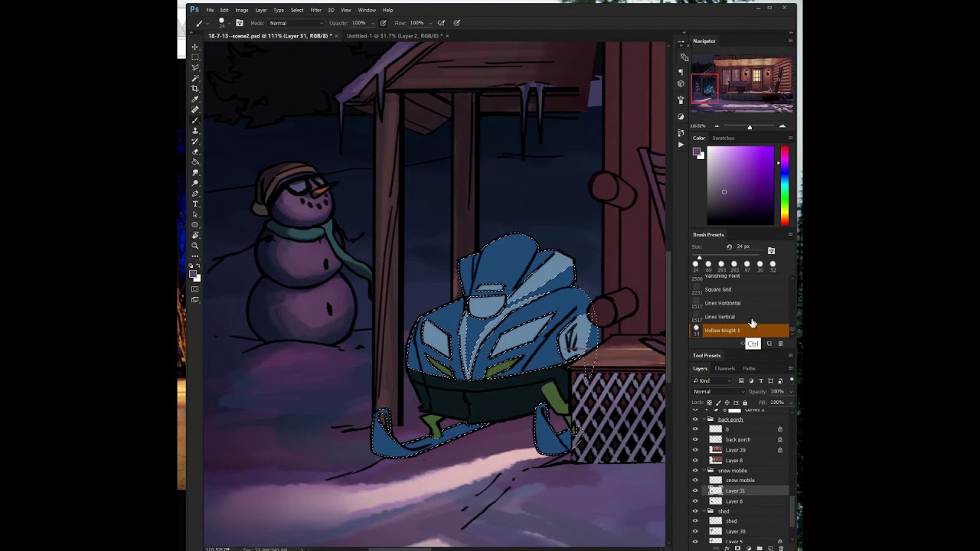Select the Type tool
Image resolution: width=980 pixels, height=551 pixels.
point(194,204)
